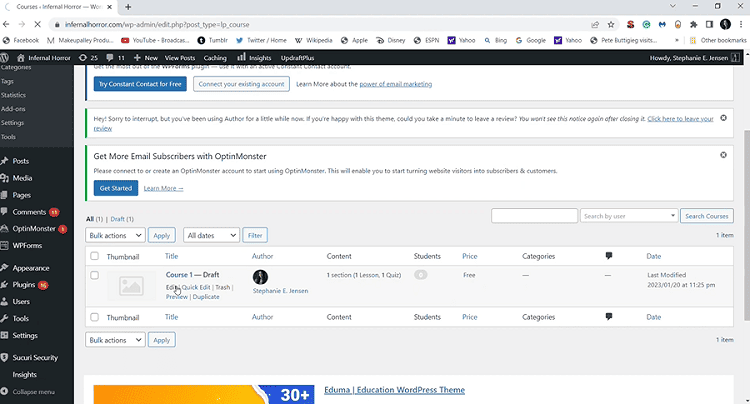Expand the hidden bookmarks chevron
The height and width of the screenshot is (404, 750).
tap(676, 40)
